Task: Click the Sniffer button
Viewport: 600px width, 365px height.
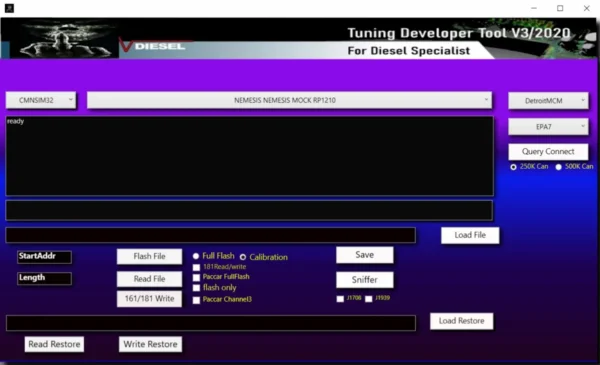Action: 364,280
